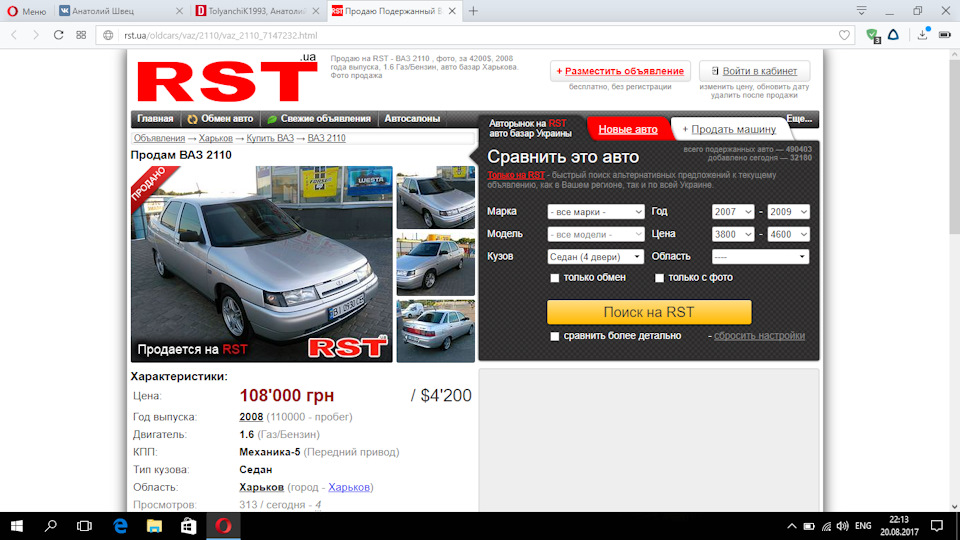
Task: Open Автосалоны menu item
Action: pyautogui.click(x=412, y=119)
